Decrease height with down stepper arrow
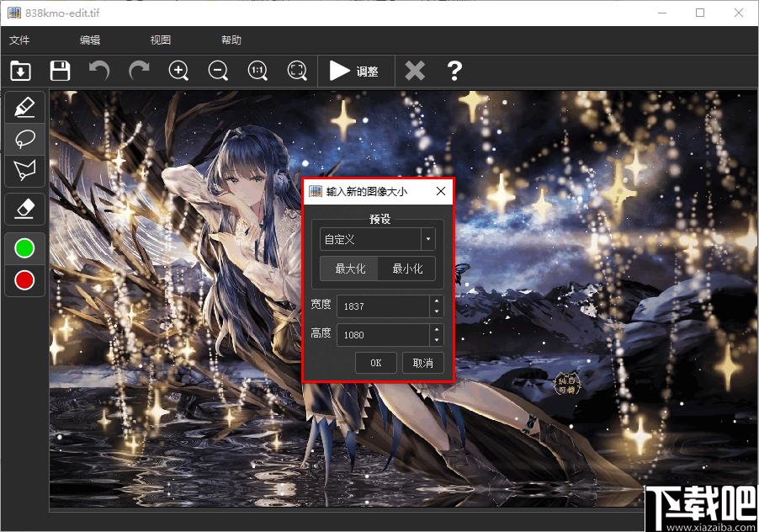Viewport: 759px width, 532px height. pos(437,340)
